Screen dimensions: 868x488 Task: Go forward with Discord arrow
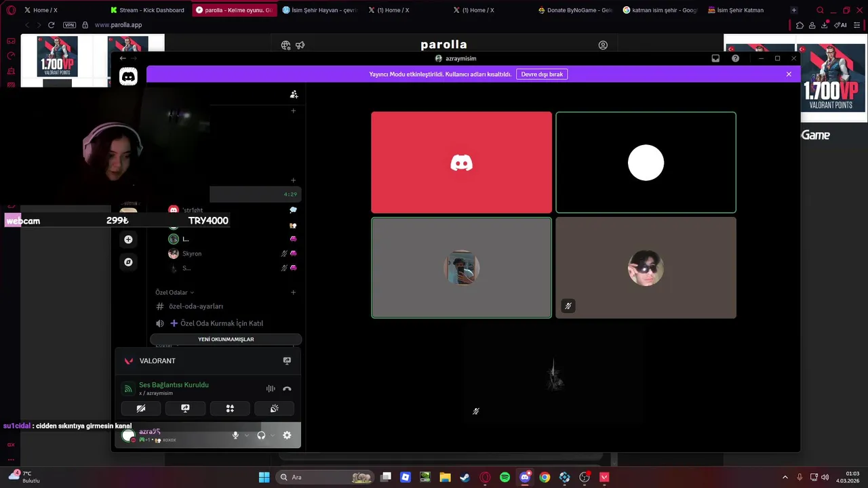tap(134, 58)
